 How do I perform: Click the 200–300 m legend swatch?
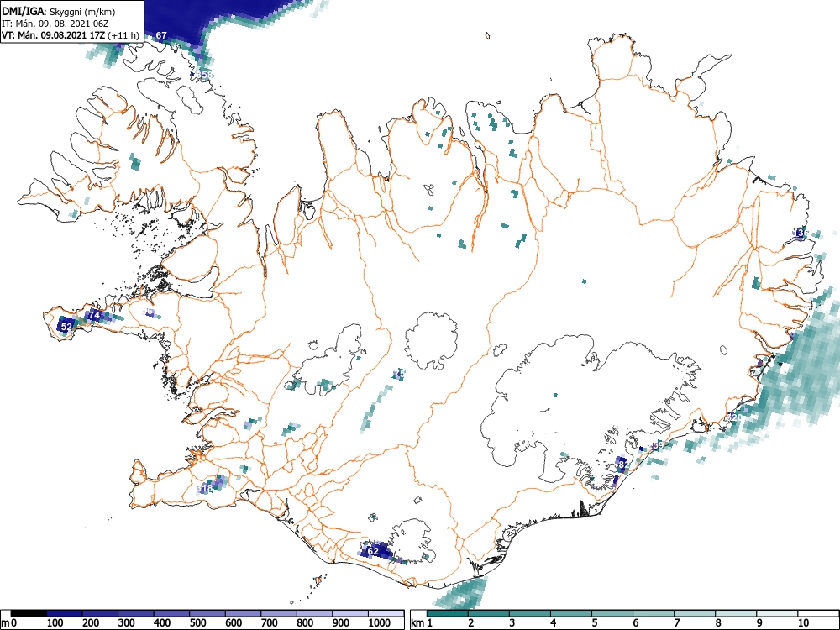[100, 613]
